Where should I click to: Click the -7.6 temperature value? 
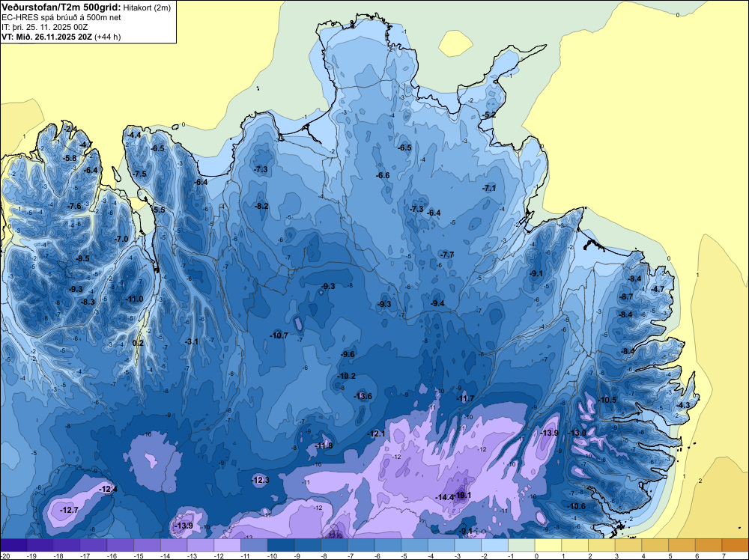pos(74,206)
